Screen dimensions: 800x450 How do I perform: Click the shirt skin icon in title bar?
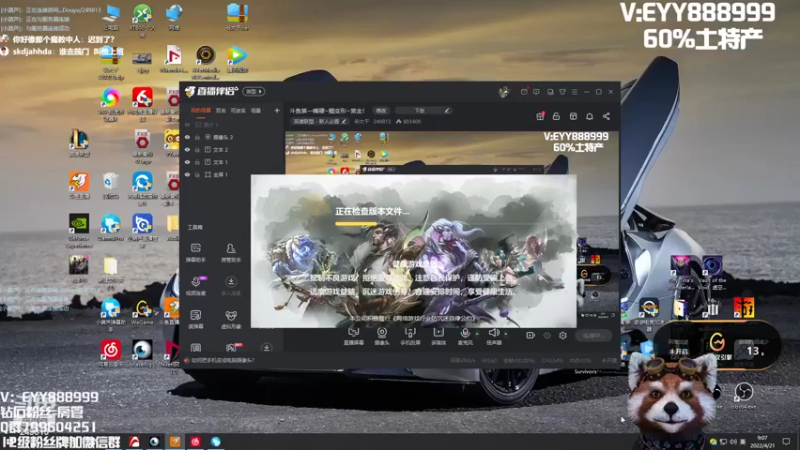pyautogui.click(x=562, y=92)
